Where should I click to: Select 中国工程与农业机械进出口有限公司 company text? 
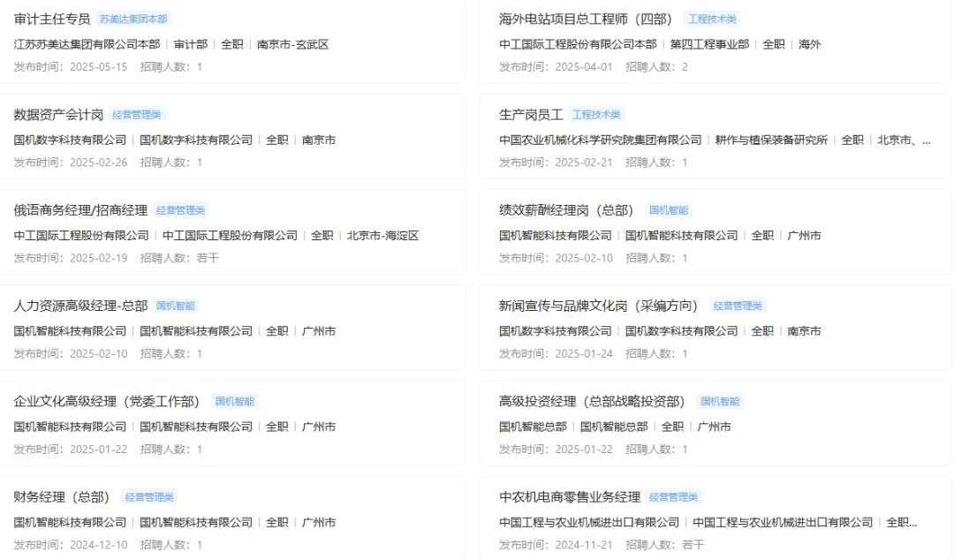coord(589,522)
